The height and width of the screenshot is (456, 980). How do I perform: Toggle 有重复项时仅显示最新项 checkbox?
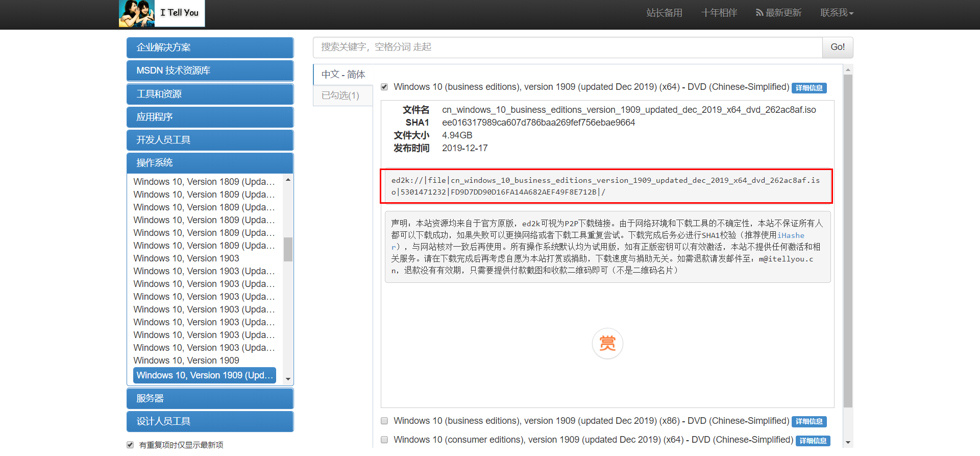click(x=130, y=445)
